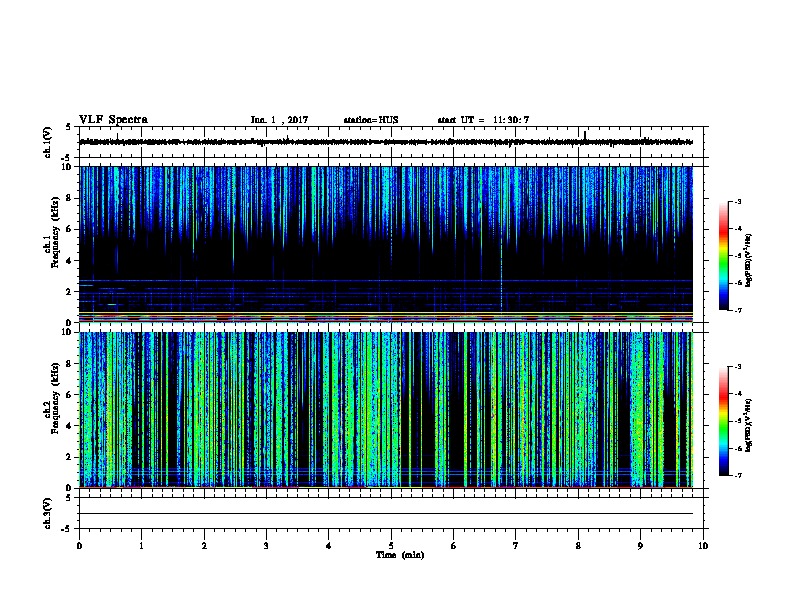This screenshot has width=792, height=612.
Task: Click the time axis tick label '5'
Action: point(391,545)
